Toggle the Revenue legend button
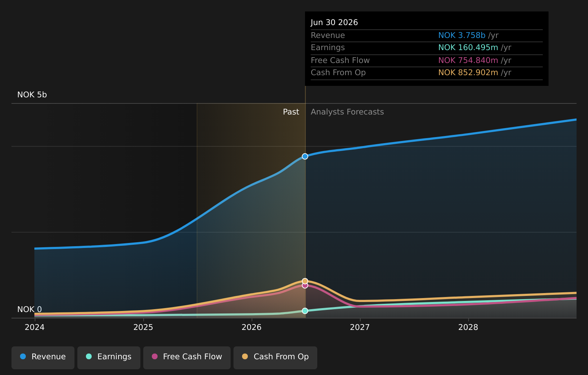The image size is (588, 375). tap(43, 357)
